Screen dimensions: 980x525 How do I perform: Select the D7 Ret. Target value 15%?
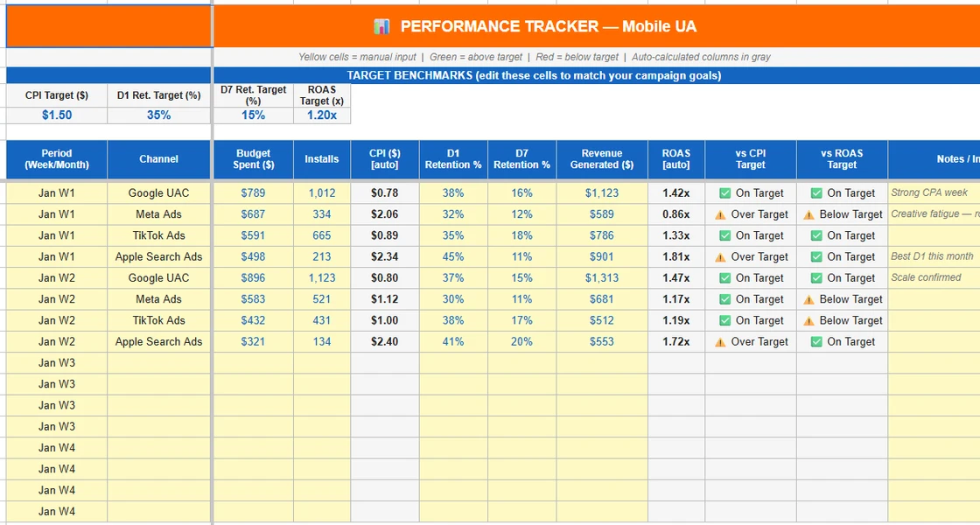[253, 115]
